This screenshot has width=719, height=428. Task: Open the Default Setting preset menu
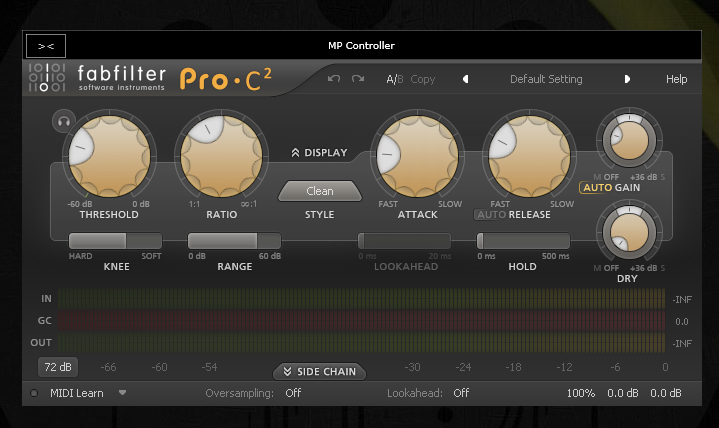click(x=546, y=79)
